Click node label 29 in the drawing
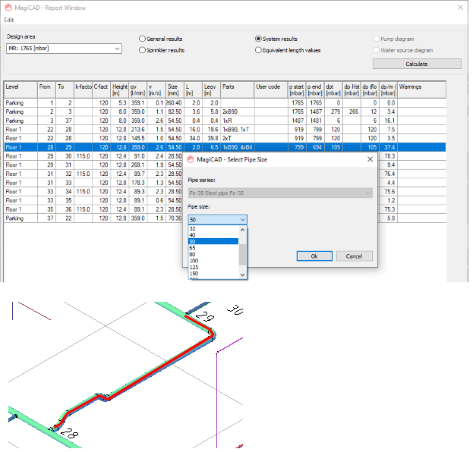 click(x=205, y=316)
